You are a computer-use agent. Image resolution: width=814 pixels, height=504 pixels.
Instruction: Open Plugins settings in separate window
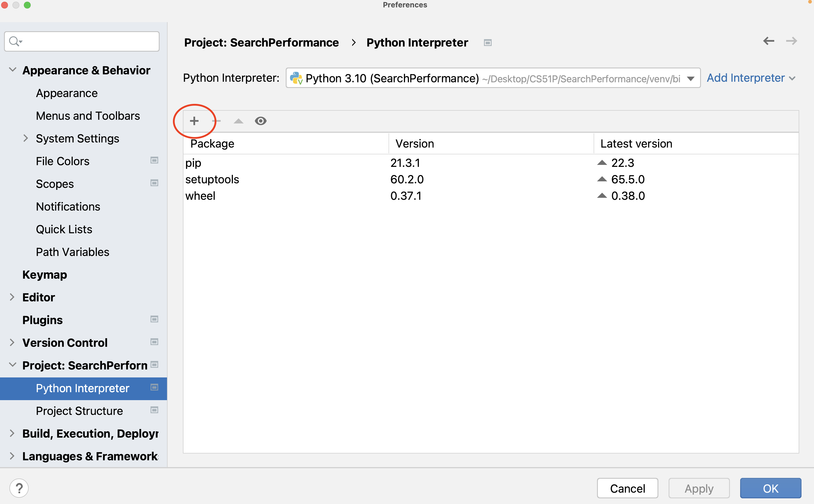pos(154,319)
